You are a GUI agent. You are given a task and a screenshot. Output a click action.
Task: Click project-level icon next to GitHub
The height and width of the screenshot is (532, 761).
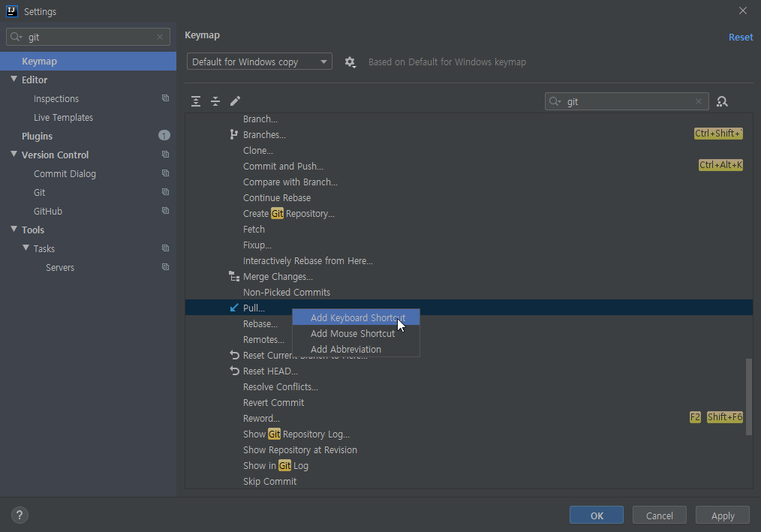click(x=166, y=211)
